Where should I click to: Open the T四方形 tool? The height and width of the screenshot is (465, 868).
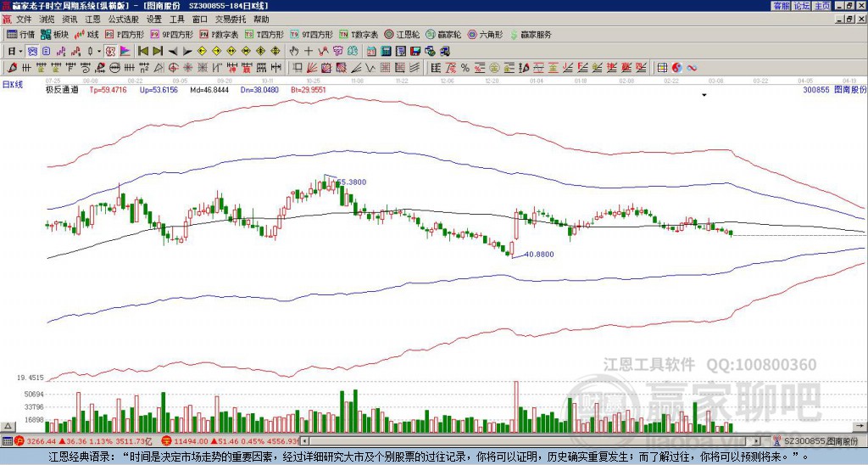coord(264,34)
